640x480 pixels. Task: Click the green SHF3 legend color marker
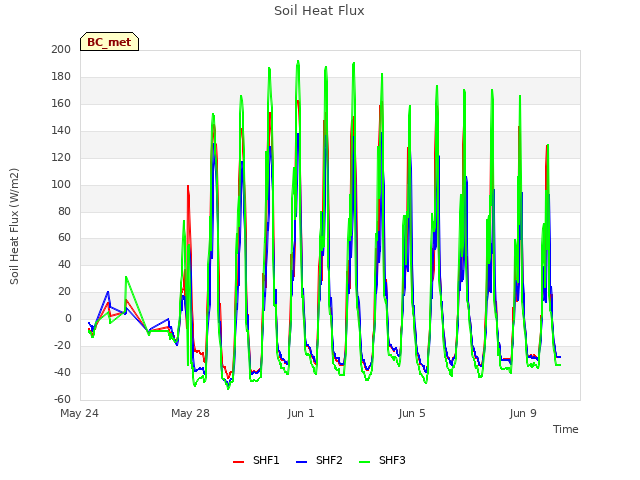coord(364,462)
